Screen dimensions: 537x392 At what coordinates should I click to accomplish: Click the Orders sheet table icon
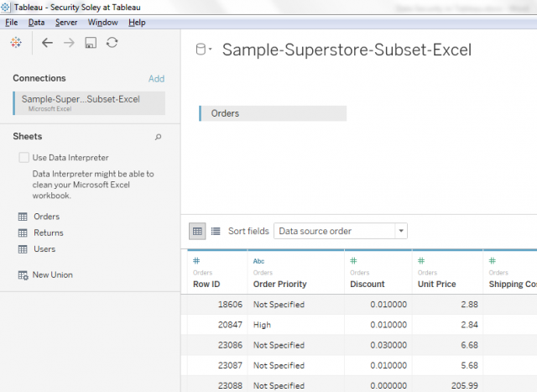click(x=23, y=217)
